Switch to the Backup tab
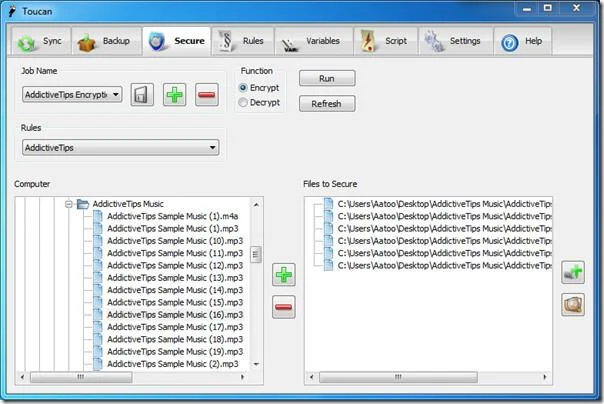This screenshot has height=404, width=604. [x=106, y=41]
